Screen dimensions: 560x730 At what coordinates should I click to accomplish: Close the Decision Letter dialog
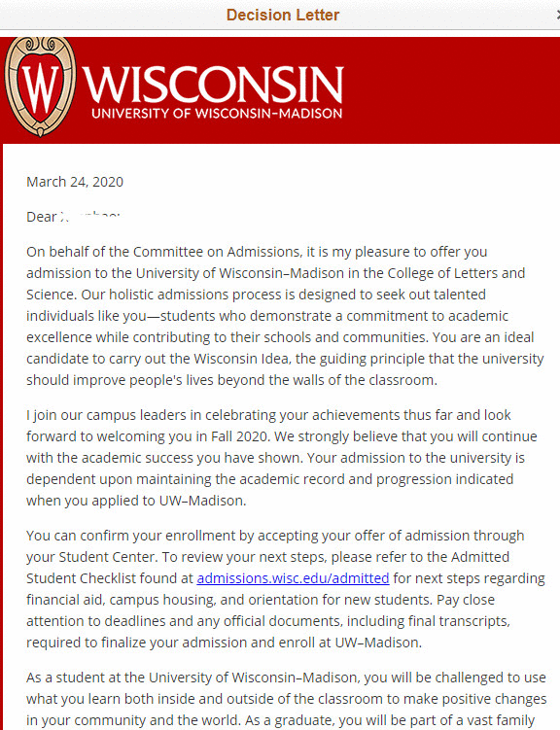[x=558, y=15]
